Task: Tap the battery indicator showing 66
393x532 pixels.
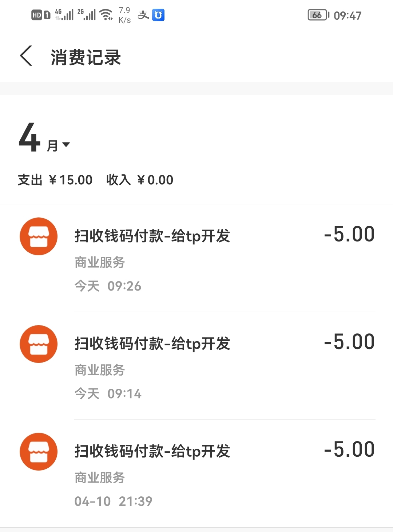Action: (x=318, y=15)
